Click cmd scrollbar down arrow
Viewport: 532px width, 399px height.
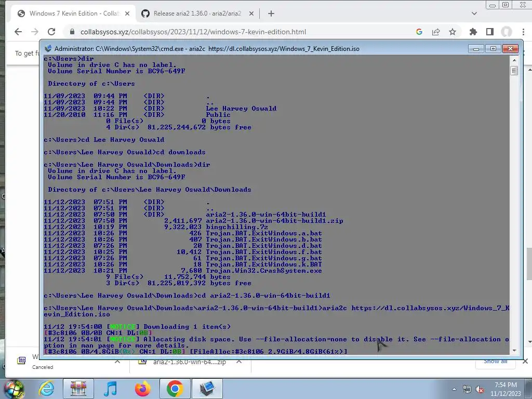514,351
